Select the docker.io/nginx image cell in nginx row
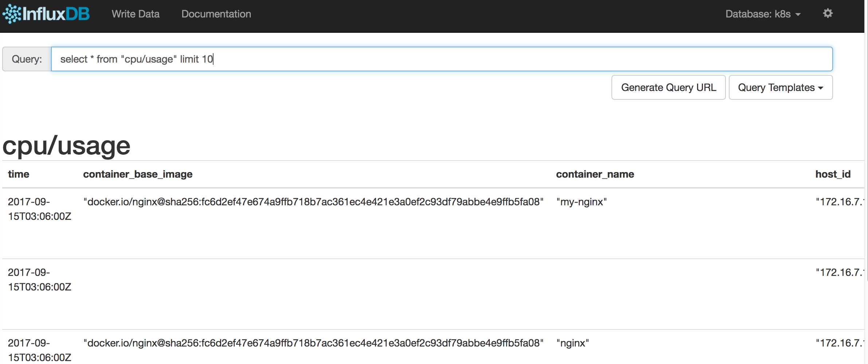Image resolution: width=868 pixels, height=364 pixels. click(x=313, y=343)
